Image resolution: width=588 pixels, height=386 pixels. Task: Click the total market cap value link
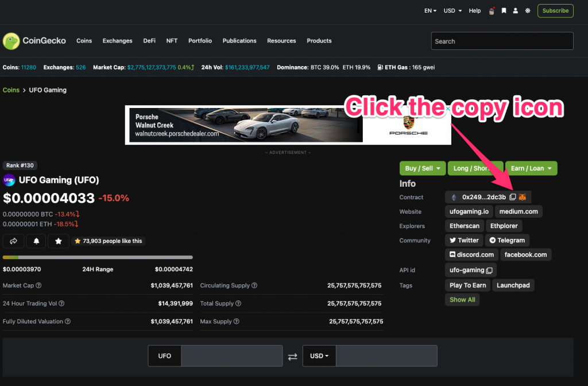click(x=152, y=68)
